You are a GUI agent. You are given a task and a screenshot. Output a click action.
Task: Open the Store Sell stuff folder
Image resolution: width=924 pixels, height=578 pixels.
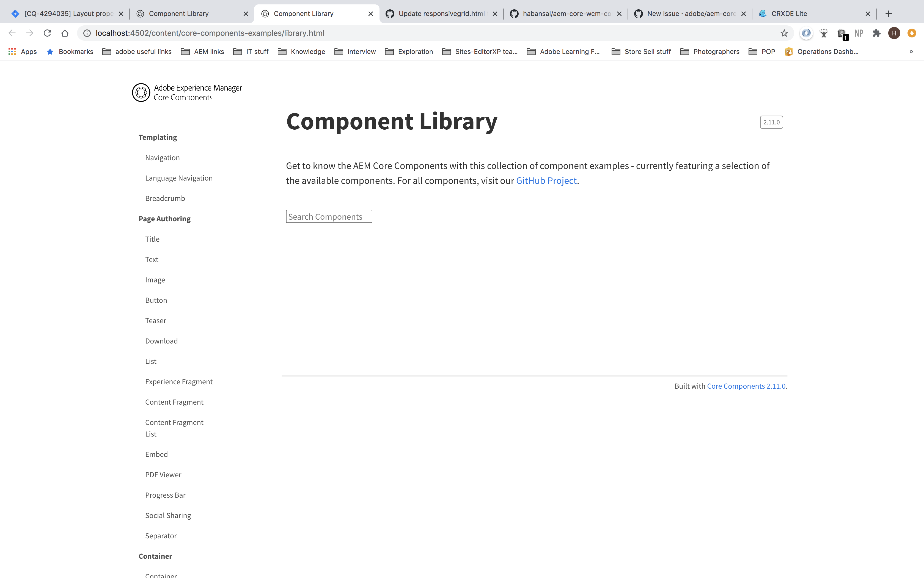(641, 52)
